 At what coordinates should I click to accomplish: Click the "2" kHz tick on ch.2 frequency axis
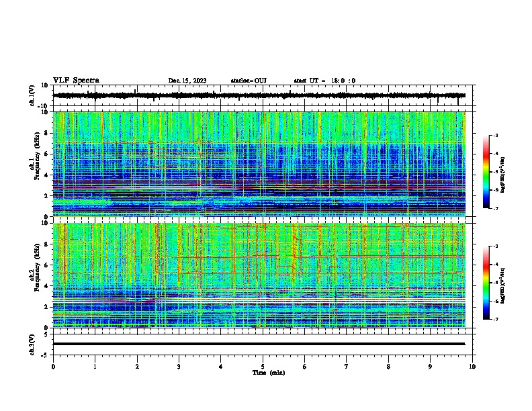tap(46, 307)
